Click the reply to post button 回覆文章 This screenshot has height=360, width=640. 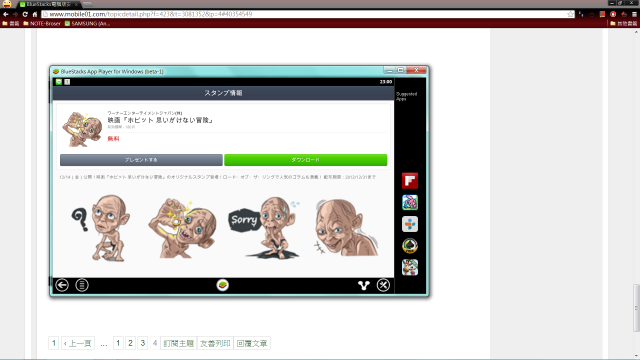[x=252, y=343]
